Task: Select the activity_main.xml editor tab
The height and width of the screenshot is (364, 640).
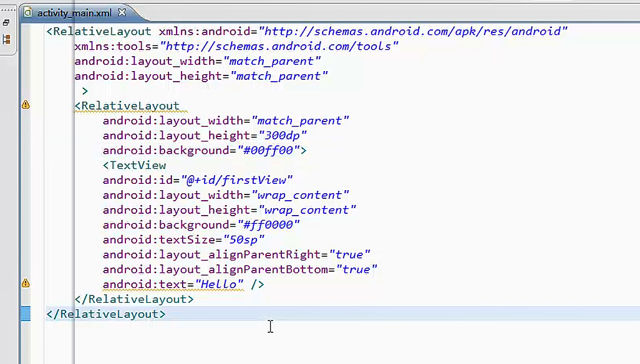Action: pos(74,13)
